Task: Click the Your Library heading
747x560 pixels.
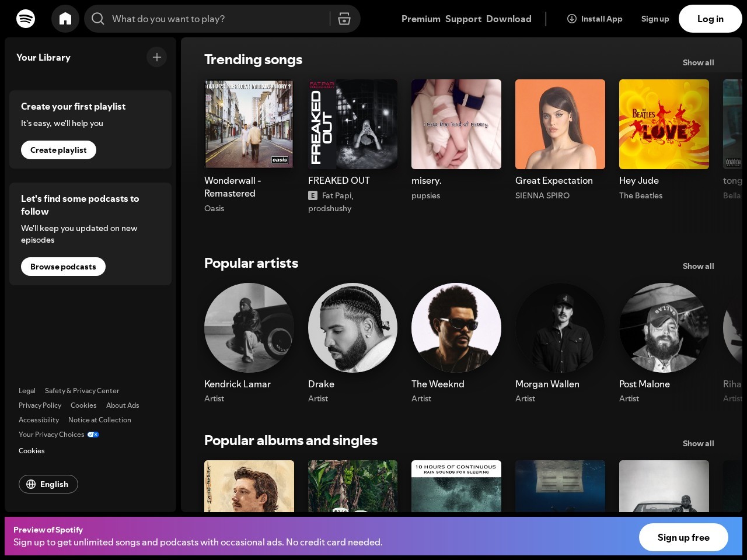Action: pyautogui.click(x=43, y=57)
